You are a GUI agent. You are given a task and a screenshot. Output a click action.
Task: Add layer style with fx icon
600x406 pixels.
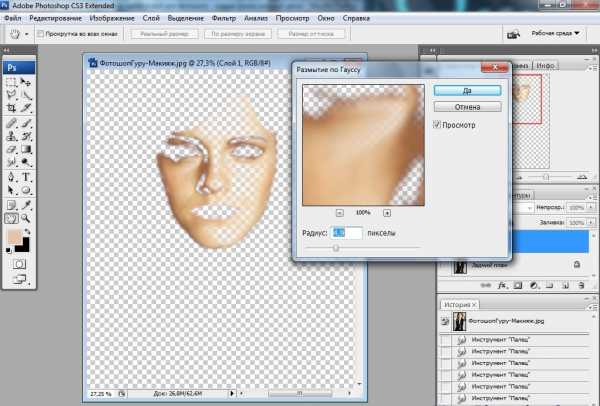pyautogui.click(x=502, y=285)
